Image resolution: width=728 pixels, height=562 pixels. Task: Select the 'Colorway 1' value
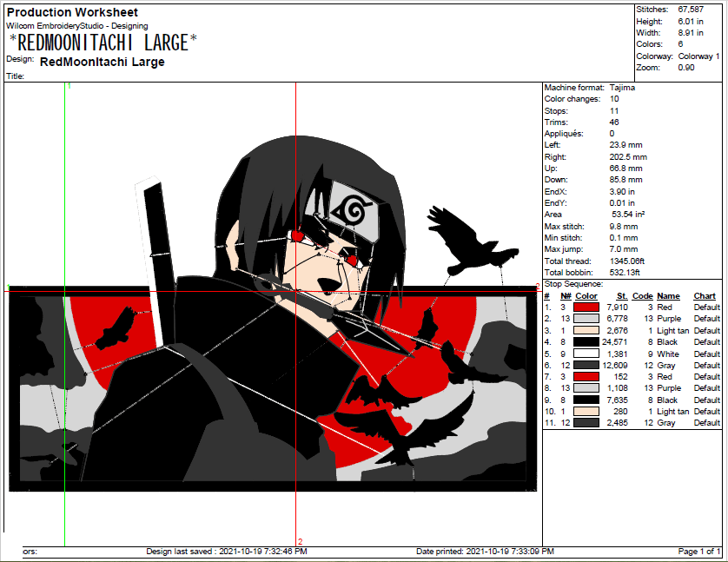[x=698, y=56]
